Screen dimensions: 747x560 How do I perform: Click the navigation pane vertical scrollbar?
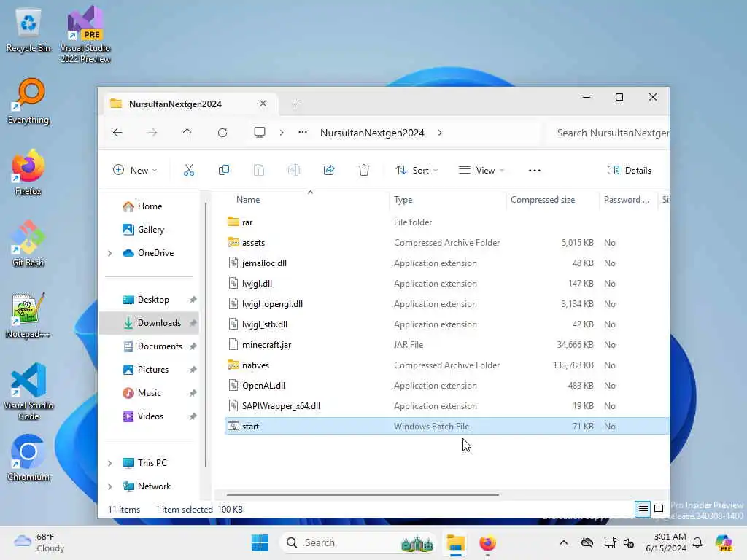206,334
